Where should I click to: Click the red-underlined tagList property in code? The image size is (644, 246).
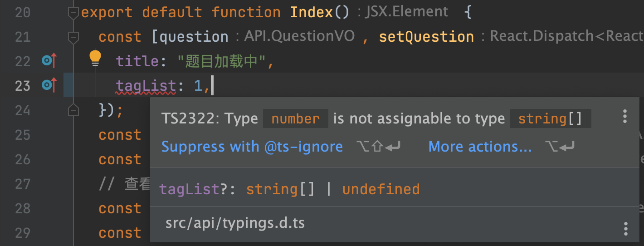pyautogui.click(x=146, y=86)
